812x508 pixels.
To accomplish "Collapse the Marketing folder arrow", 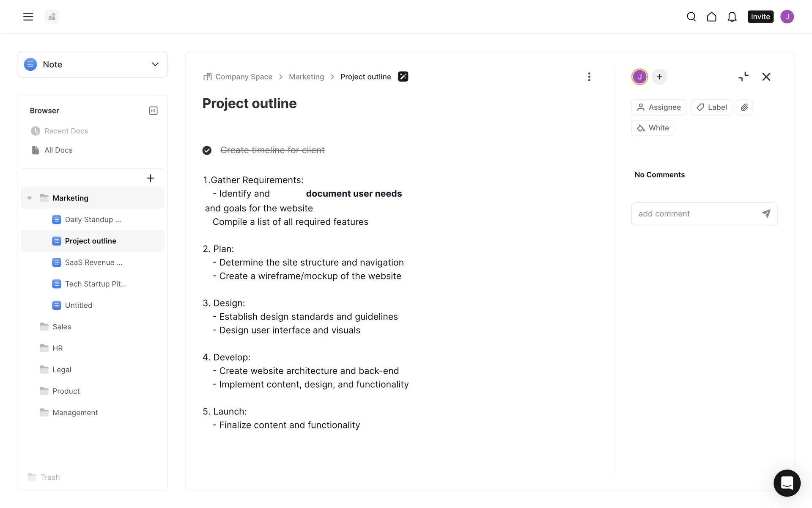I will point(30,198).
